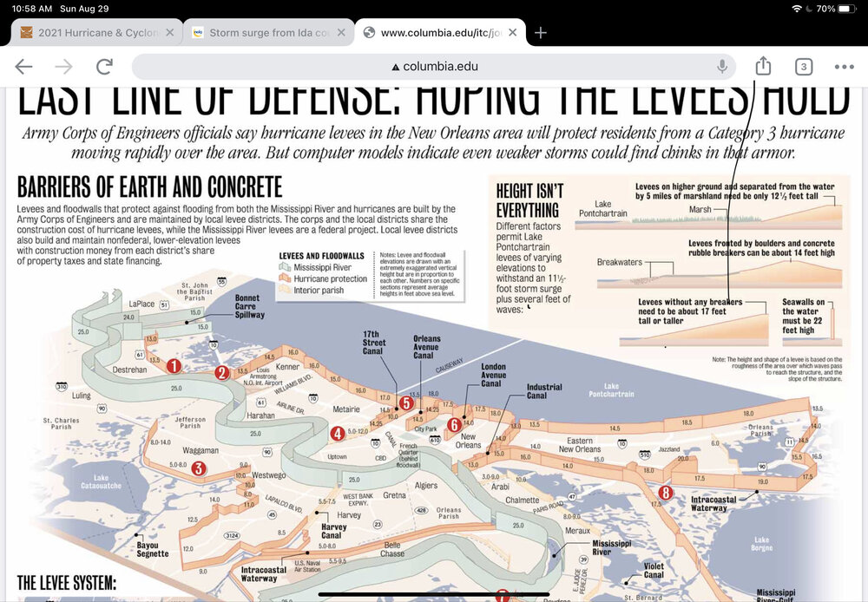
Task: Open a new tab with plus icon
Action: click(541, 33)
